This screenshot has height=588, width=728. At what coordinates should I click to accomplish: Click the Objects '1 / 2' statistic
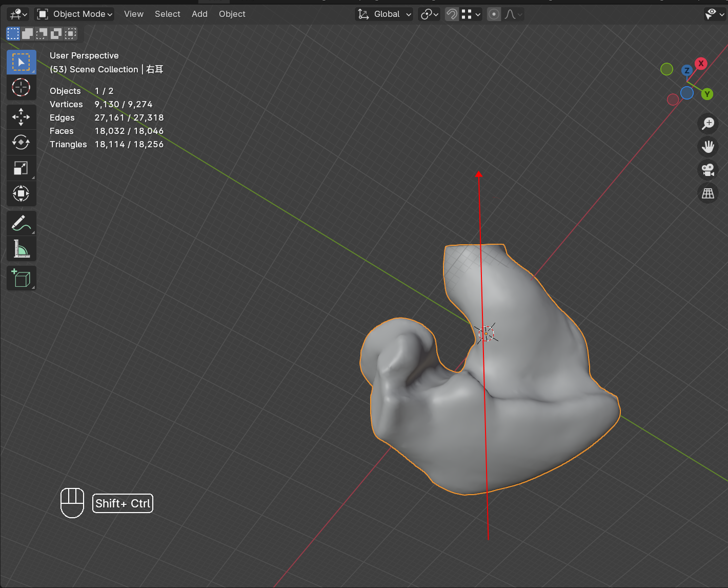104,91
